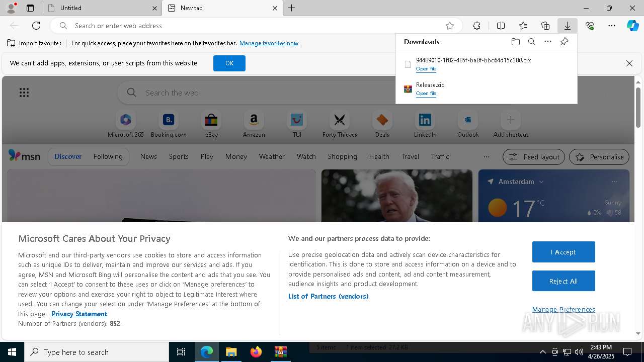Screen dimensions: 644x362
Task: Click the I Accept button
Action: [x=563, y=252]
